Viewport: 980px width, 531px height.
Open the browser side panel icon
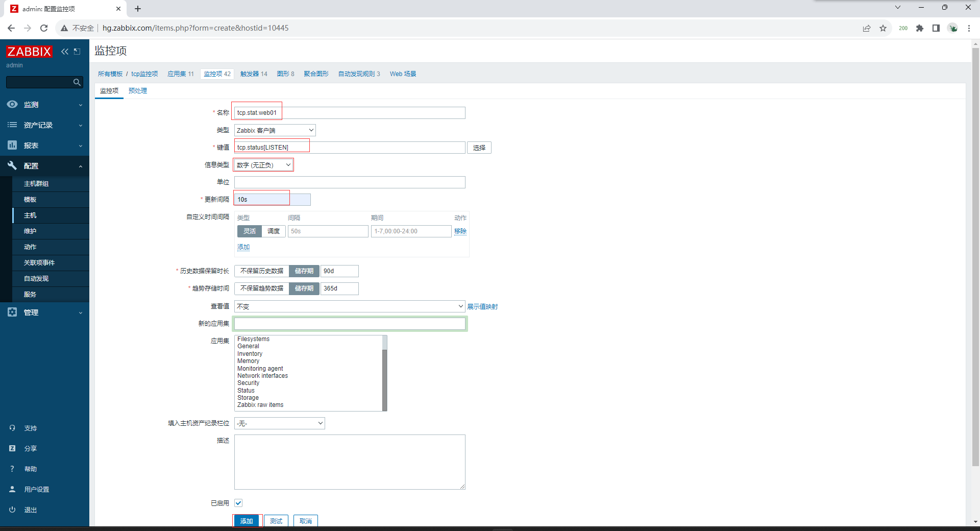tap(936, 28)
